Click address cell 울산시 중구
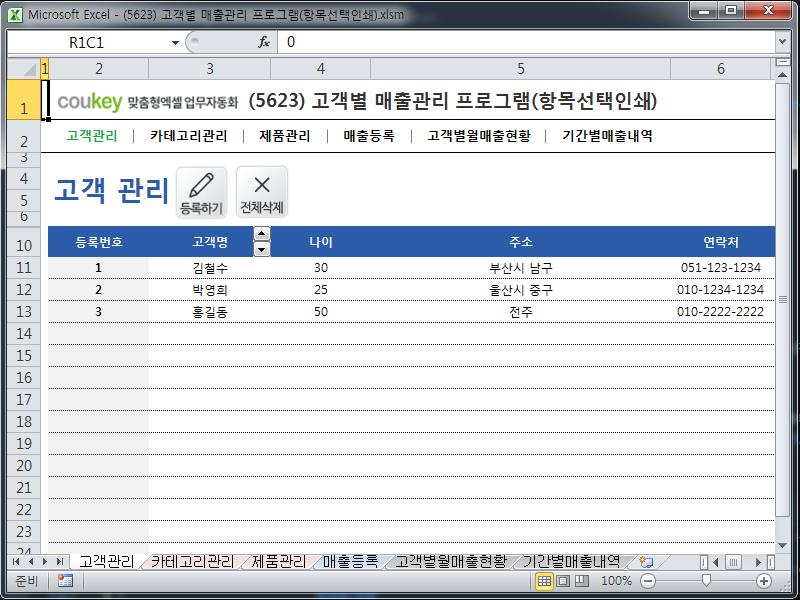Viewport: 800px width, 600px height. point(520,290)
